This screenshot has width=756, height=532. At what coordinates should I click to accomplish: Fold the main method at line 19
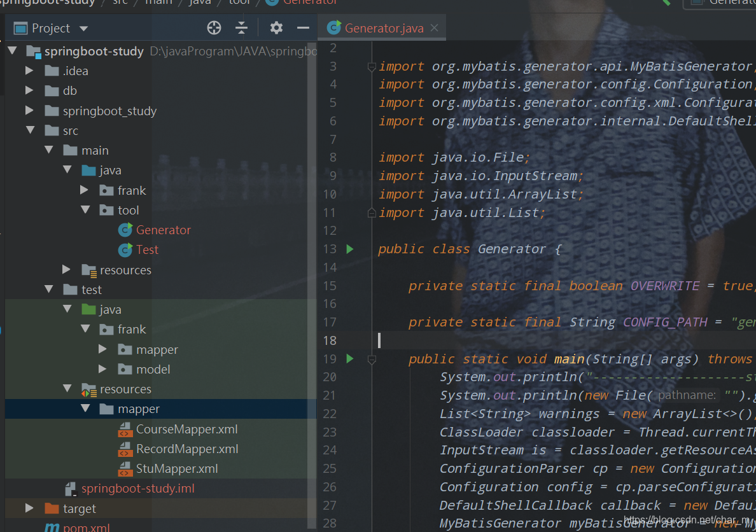372,360
